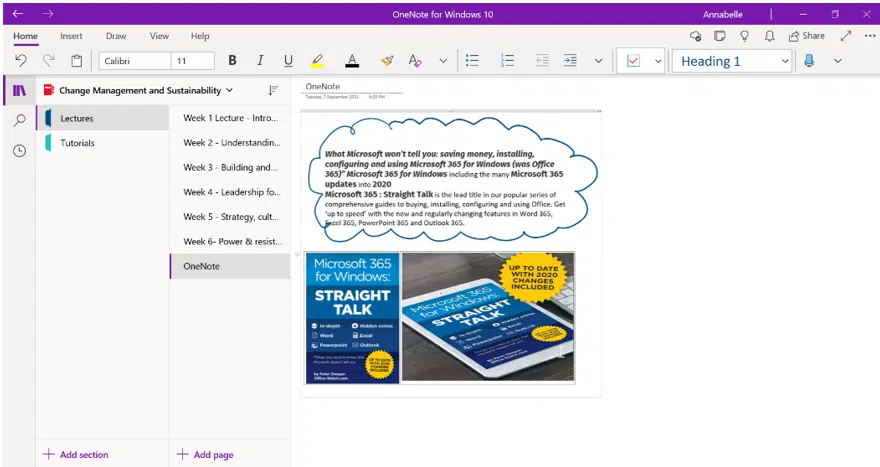Image resolution: width=880 pixels, height=467 pixels.
Task: Click the font size 11 box
Action: click(x=192, y=61)
